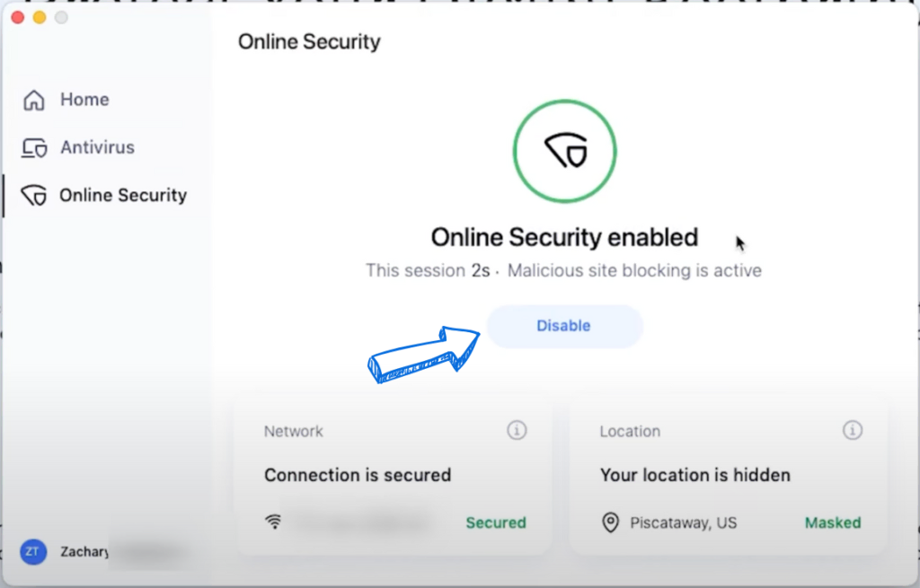Click the ZT user avatar

pos(32,552)
